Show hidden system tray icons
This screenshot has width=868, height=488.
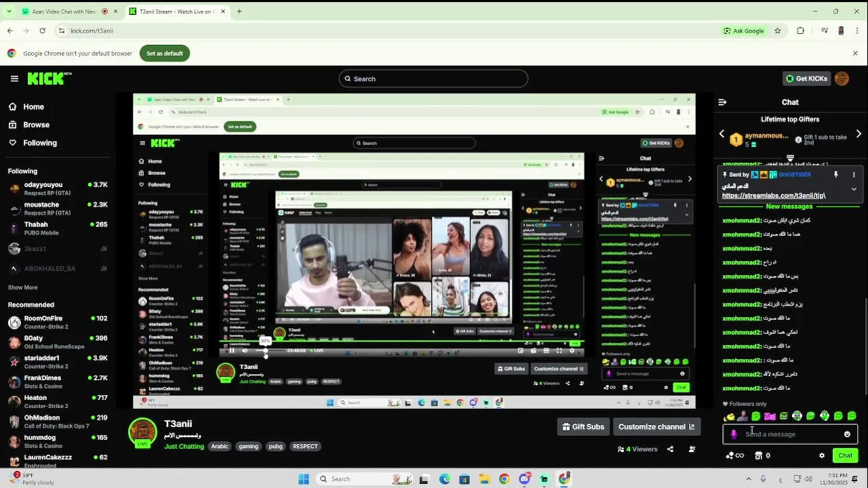[749, 479]
